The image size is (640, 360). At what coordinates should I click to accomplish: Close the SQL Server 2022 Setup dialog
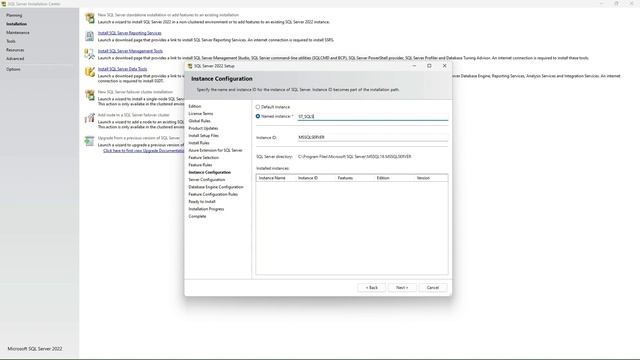coord(444,66)
